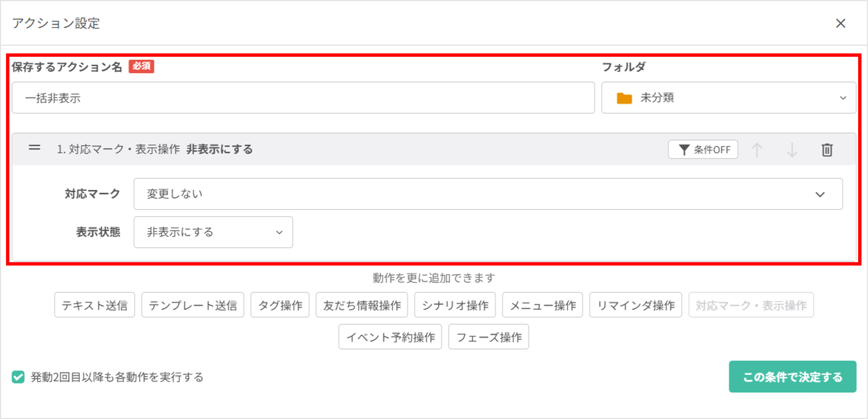The height and width of the screenshot is (419, 868).
Task: Open the 表示状態 非表示にする dropdown
Action: [x=213, y=232]
